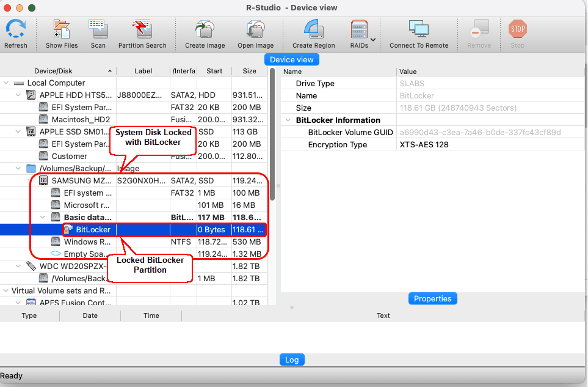Sort by the Device/Disk column header
The height and width of the screenshot is (387, 588).
58,72
